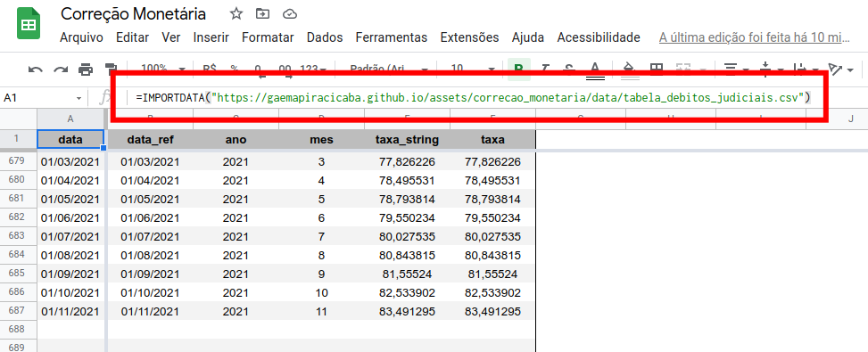Open the Ver menu
The width and height of the screenshot is (868, 352).
(x=171, y=37)
